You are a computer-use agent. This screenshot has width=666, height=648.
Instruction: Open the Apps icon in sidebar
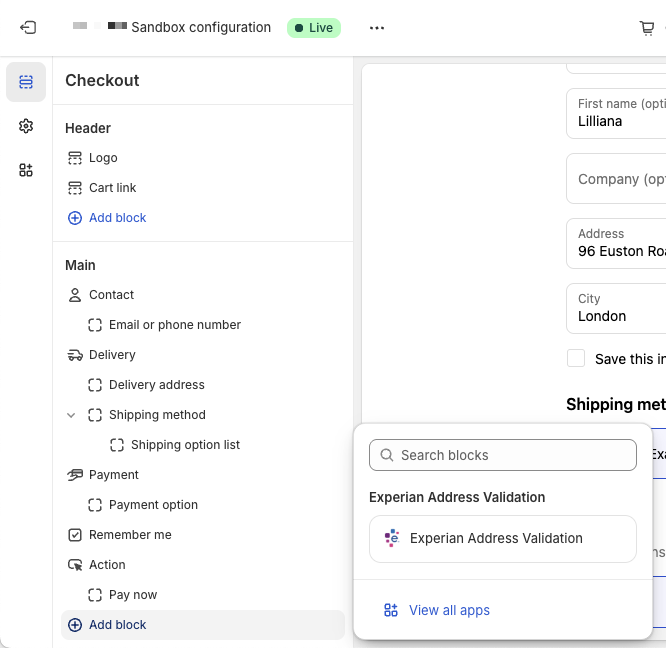click(x=26, y=170)
